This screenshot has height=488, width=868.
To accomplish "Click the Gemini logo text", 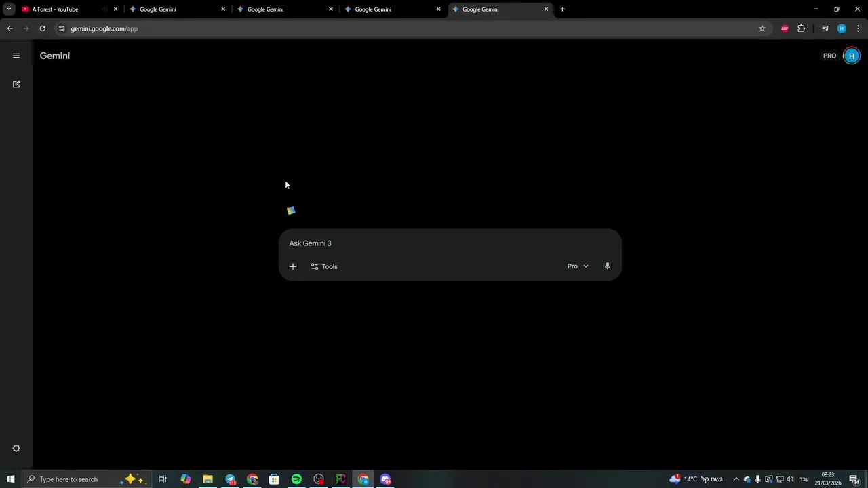I will point(55,56).
